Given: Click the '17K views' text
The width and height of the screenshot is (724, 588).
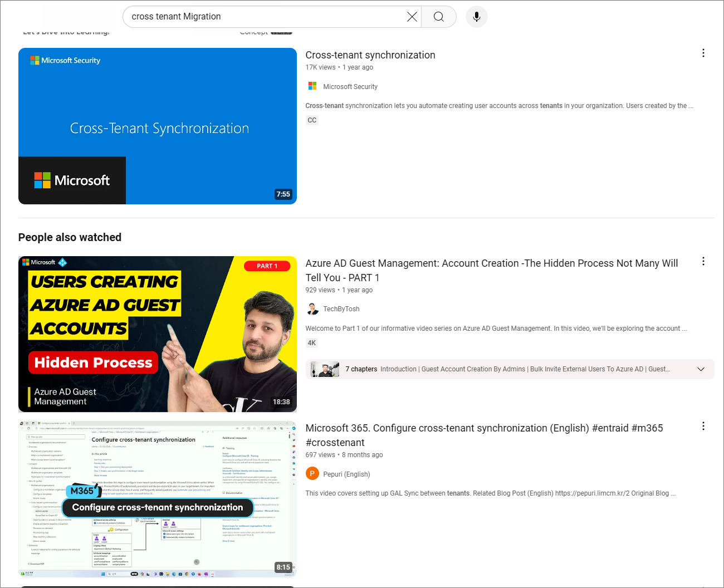Looking at the screenshot, I should click(x=320, y=67).
